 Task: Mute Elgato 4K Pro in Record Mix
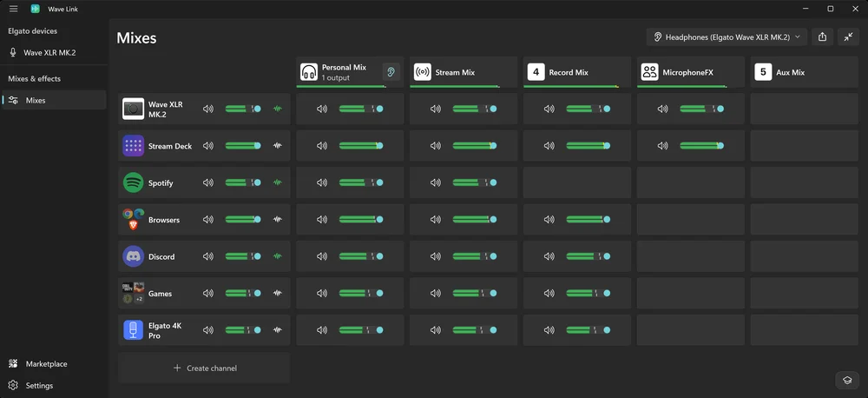[549, 330]
